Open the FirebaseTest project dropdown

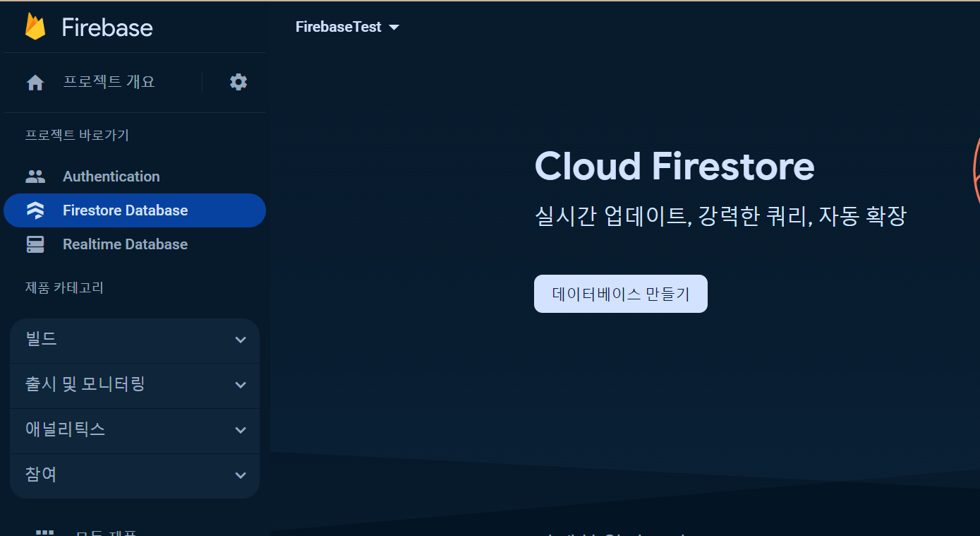click(348, 27)
